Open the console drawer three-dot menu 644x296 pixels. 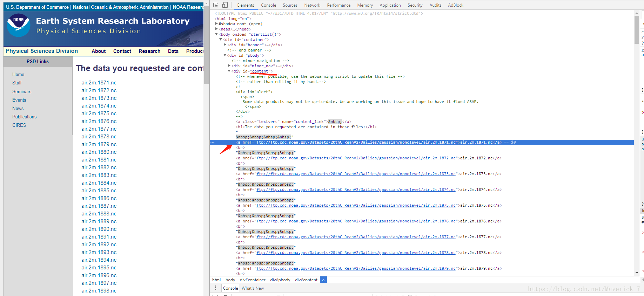pyautogui.click(x=215, y=288)
